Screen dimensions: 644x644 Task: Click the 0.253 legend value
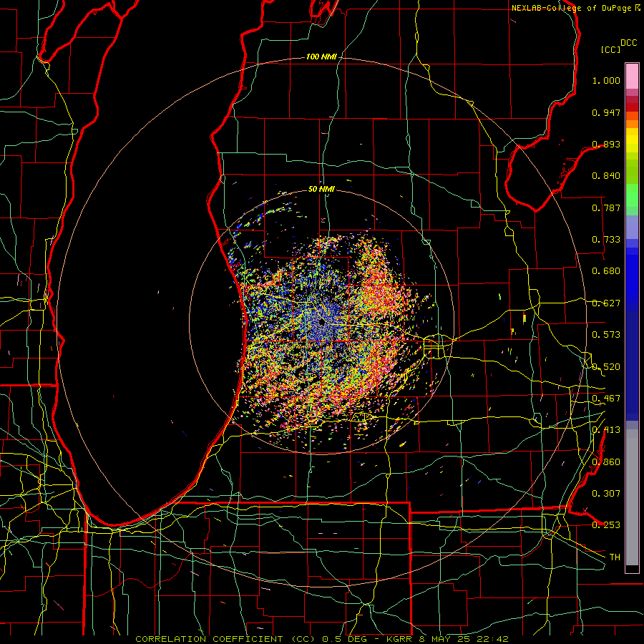pyautogui.click(x=606, y=525)
